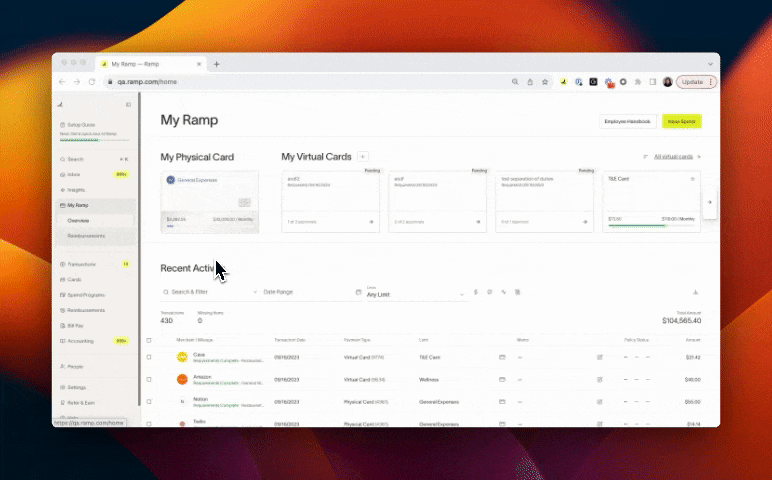The image size is (772, 480).
Task: Collapse the sidebar using the panel icon
Action: [x=129, y=104]
